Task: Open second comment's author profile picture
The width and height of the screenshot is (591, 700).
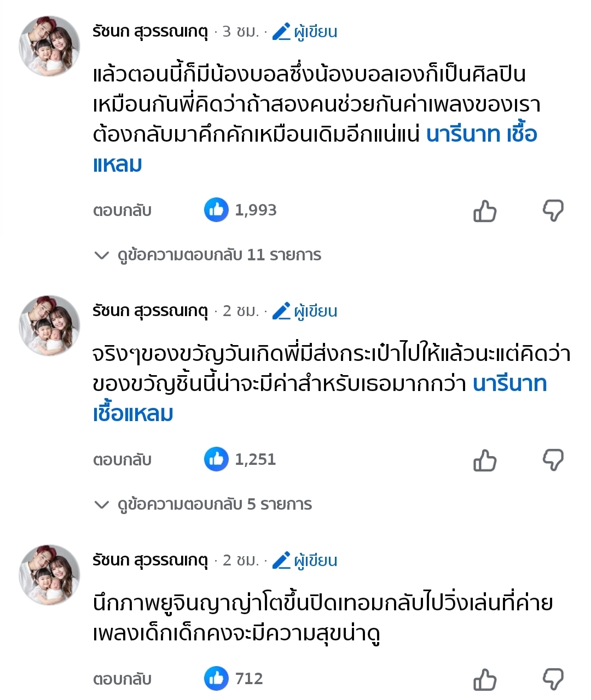Action: click(x=49, y=326)
